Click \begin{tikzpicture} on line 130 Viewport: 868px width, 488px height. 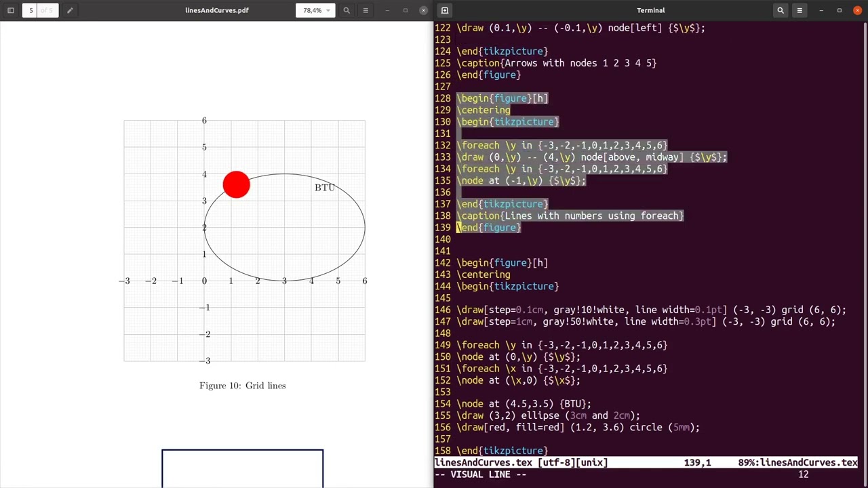(x=508, y=122)
